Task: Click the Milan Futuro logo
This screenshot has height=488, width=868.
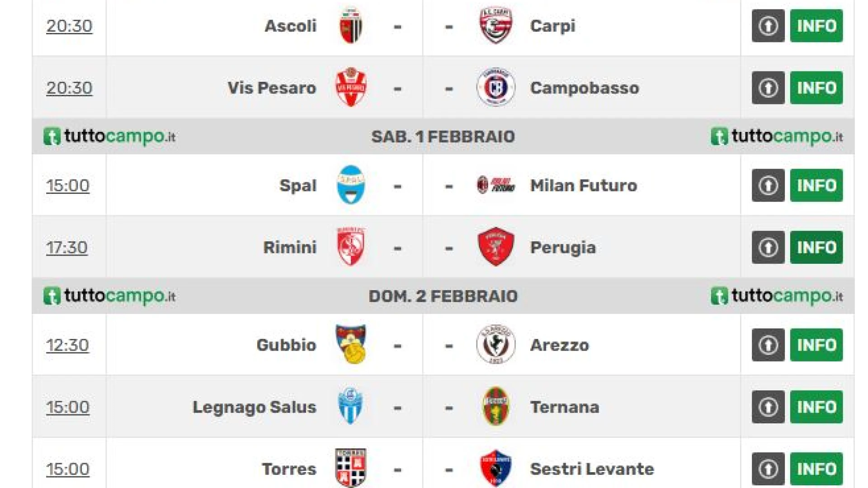Action: [496, 185]
